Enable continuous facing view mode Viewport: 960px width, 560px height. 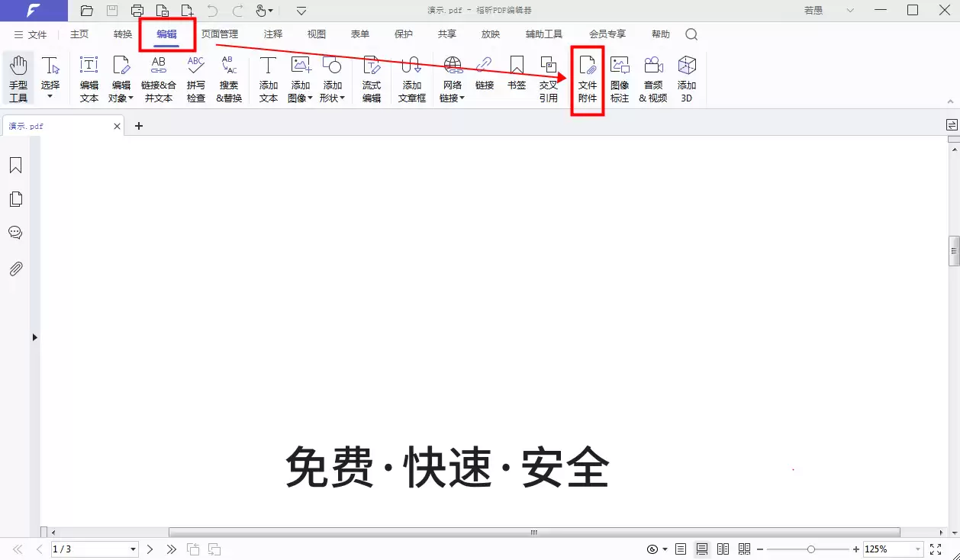pyautogui.click(x=745, y=549)
